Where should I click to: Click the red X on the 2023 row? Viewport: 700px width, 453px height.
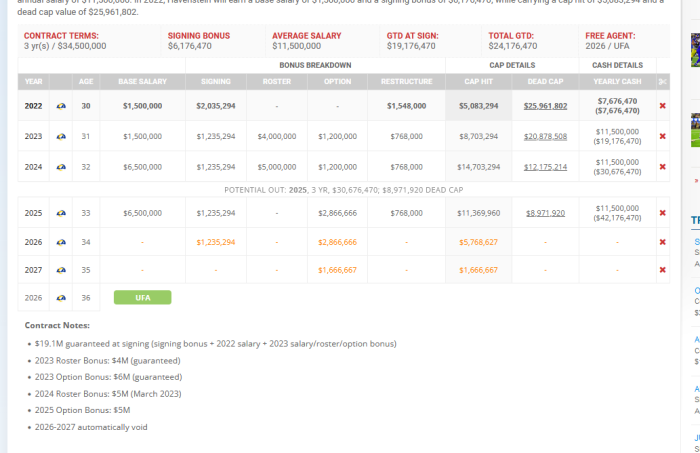662,136
